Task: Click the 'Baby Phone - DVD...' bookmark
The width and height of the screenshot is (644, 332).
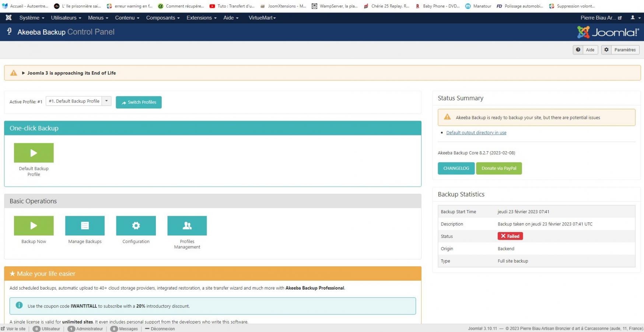Action: click(437, 6)
